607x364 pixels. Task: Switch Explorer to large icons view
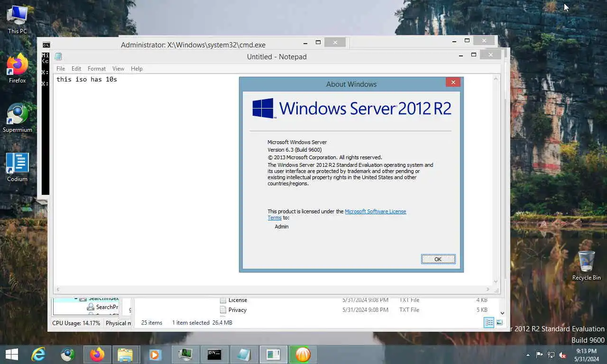tap(499, 322)
